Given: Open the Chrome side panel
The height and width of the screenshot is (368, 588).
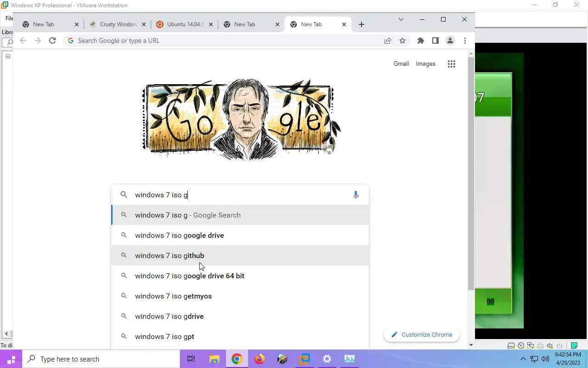Looking at the screenshot, I should [x=435, y=40].
